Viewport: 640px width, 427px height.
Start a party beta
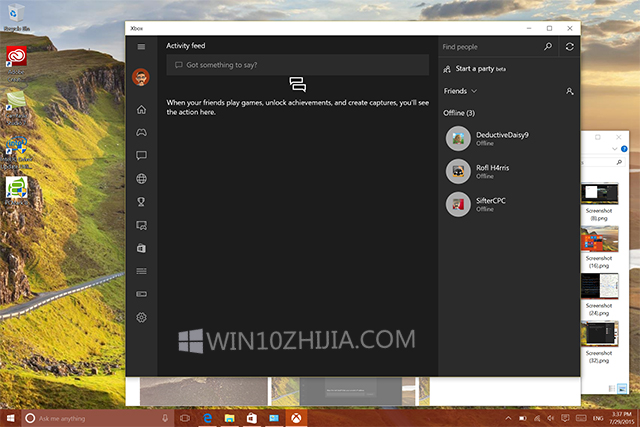tap(480, 69)
